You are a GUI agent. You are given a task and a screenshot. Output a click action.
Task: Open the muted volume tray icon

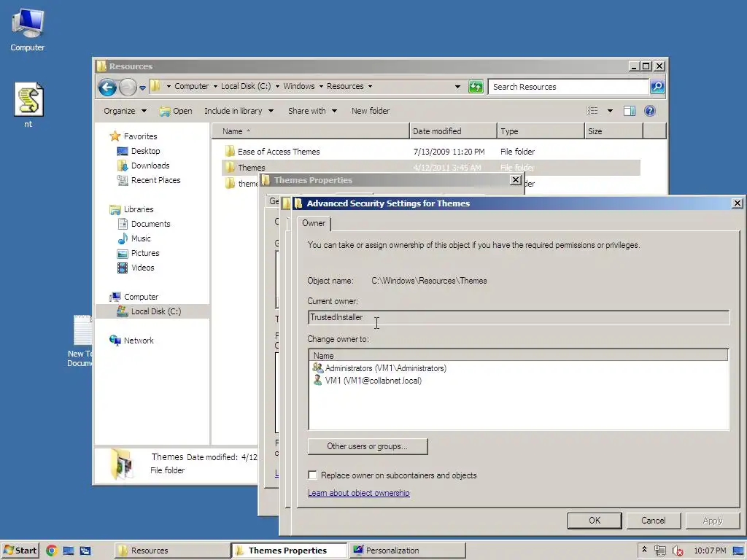click(x=677, y=551)
